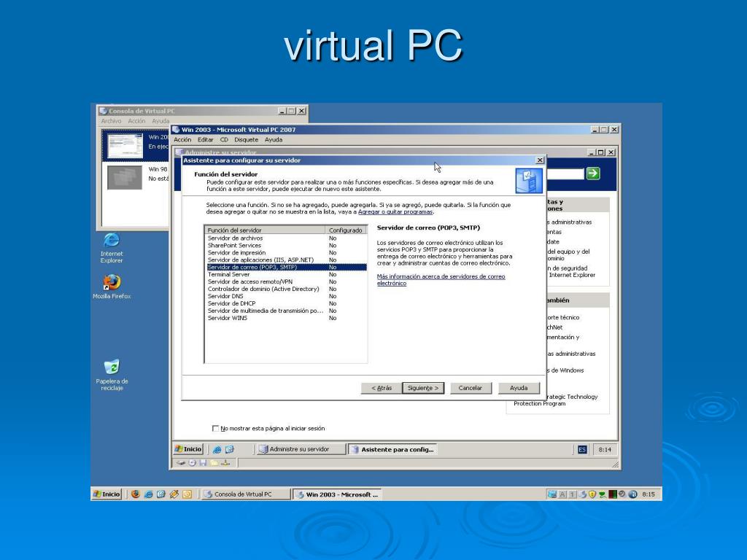Viewport: 747px width, 560px height.
Task: Click the green go arrow in Administre su servidor
Action: point(593,174)
